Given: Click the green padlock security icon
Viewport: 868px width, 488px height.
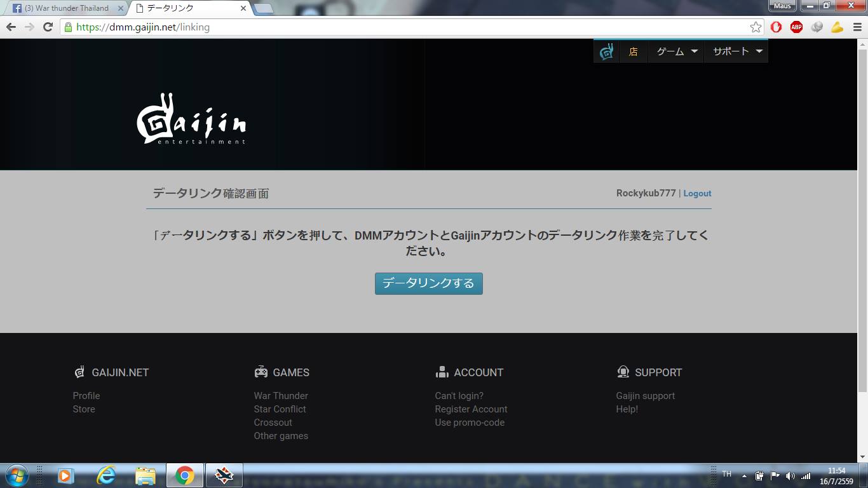Looking at the screenshot, I should pos(68,27).
